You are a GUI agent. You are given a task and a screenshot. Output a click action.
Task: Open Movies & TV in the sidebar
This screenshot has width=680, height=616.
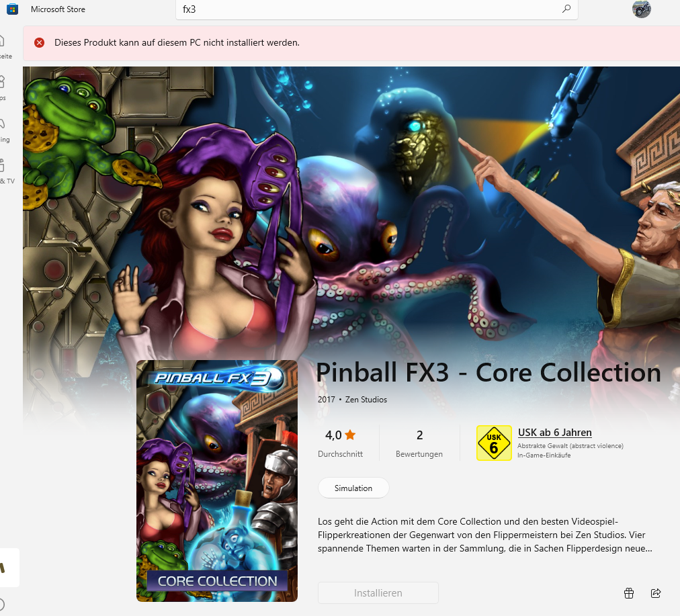(x=5, y=171)
